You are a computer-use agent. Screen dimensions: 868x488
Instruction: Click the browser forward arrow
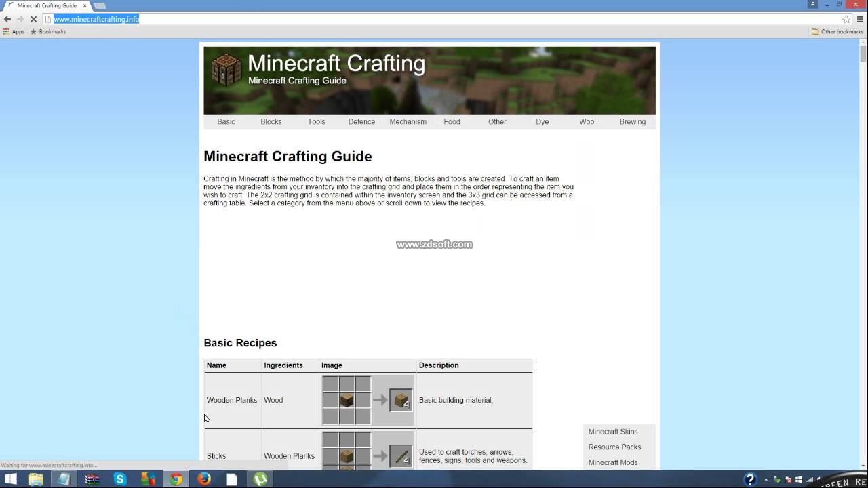(x=20, y=19)
